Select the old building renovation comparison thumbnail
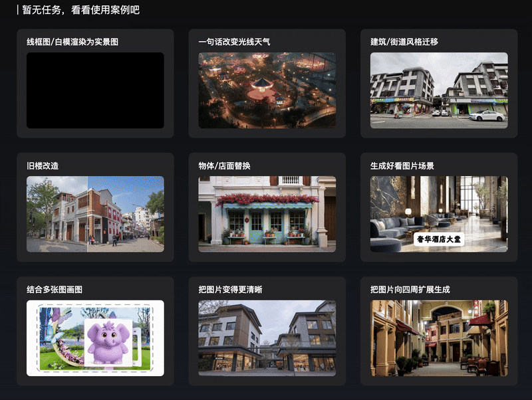The width and height of the screenshot is (532, 400). pyautogui.click(x=95, y=214)
